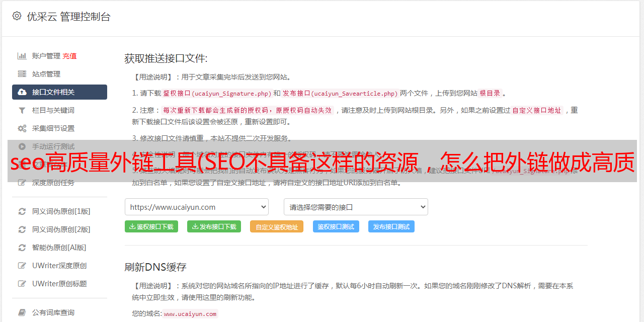Click the 修改接口文件请慎重 note line

click(212, 138)
